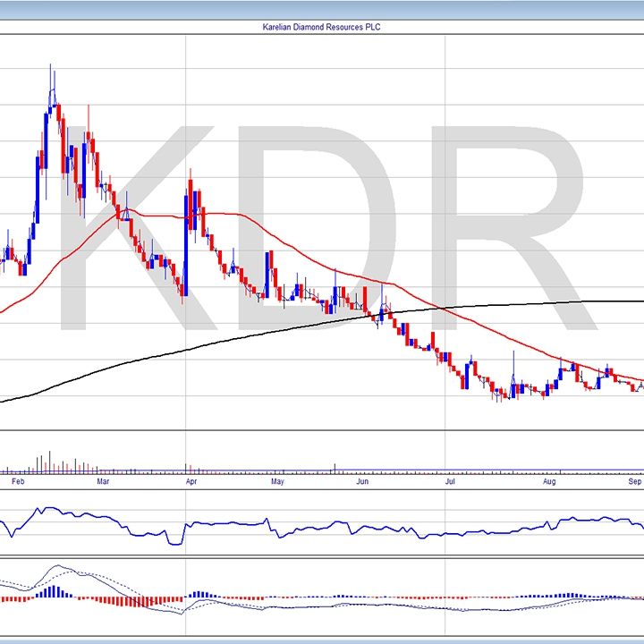Image resolution: width=644 pixels, height=644 pixels.
Task: Select the Sep label on date axis
Action: coord(634,481)
